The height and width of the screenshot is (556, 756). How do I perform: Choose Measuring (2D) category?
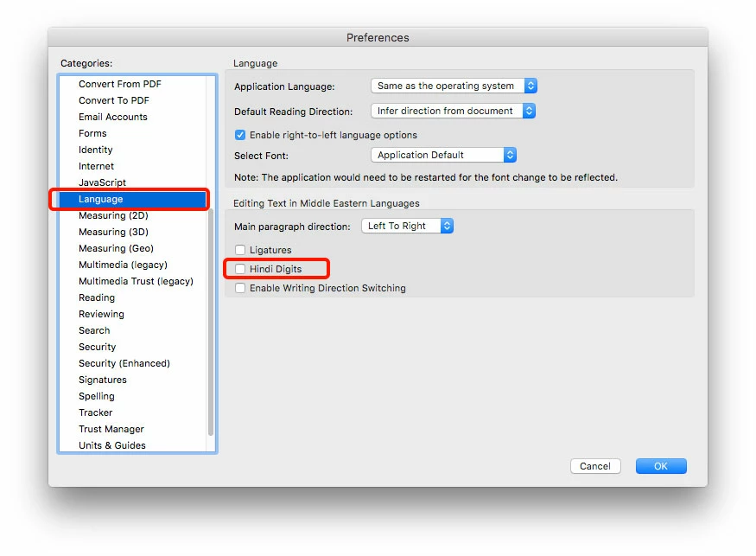coord(132,215)
